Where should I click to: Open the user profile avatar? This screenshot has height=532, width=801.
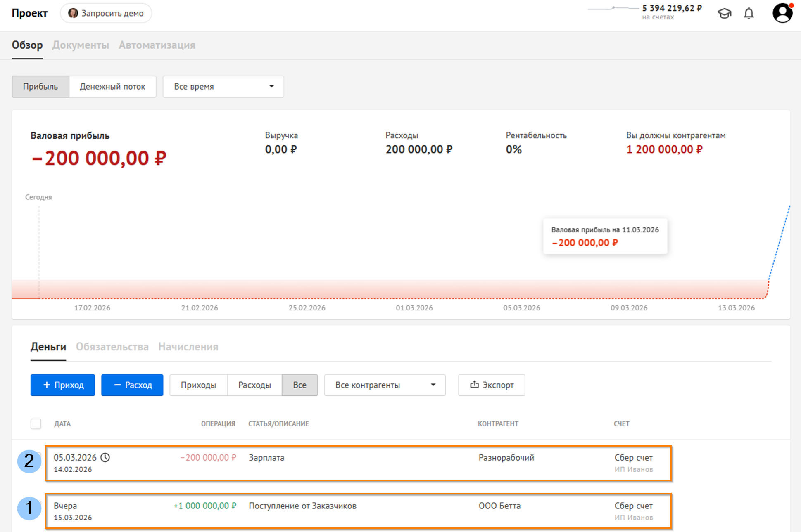point(782,13)
